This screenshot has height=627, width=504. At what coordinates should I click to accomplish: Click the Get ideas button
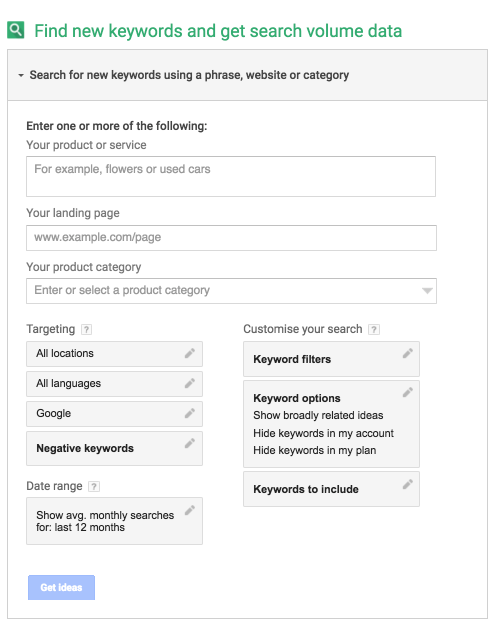61,587
